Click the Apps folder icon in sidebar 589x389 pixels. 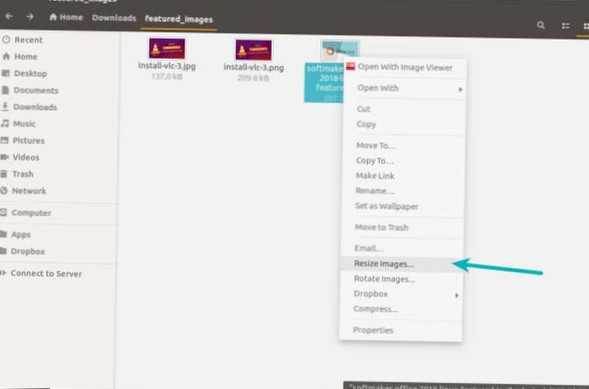click(x=4, y=234)
